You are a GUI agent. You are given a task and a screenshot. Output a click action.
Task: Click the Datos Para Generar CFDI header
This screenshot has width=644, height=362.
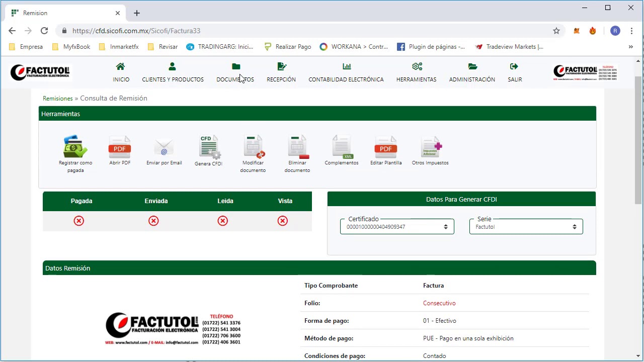pyautogui.click(x=461, y=199)
